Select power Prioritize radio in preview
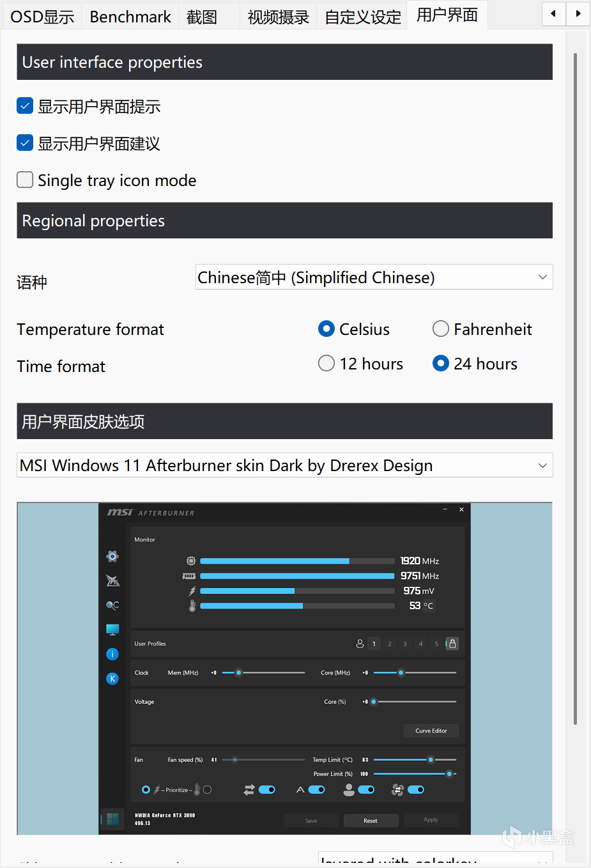591x868 pixels. pos(146,790)
